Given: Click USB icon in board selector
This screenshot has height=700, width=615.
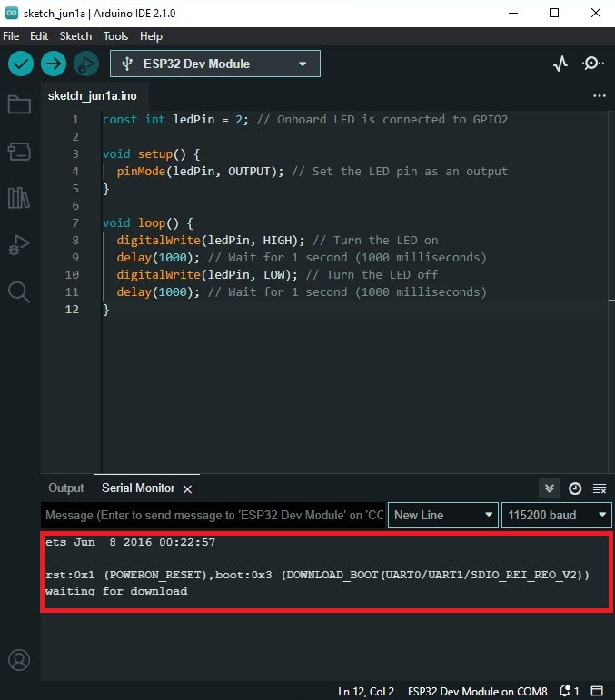Looking at the screenshot, I should (127, 64).
